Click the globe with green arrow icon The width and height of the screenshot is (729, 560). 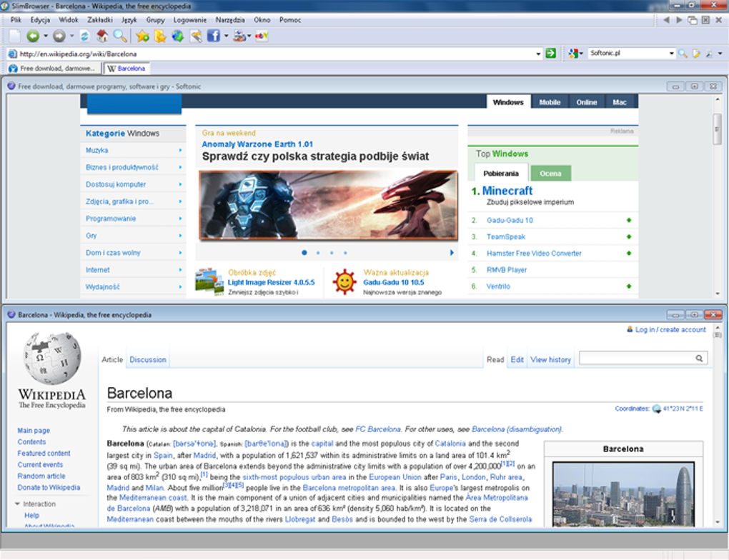click(x=177, y=36)
